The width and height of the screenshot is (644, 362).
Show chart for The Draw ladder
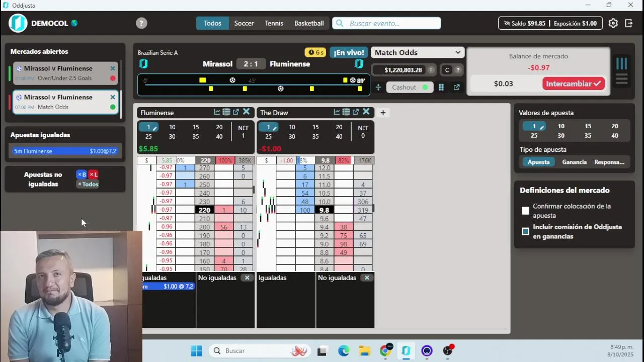coord(337,112)
